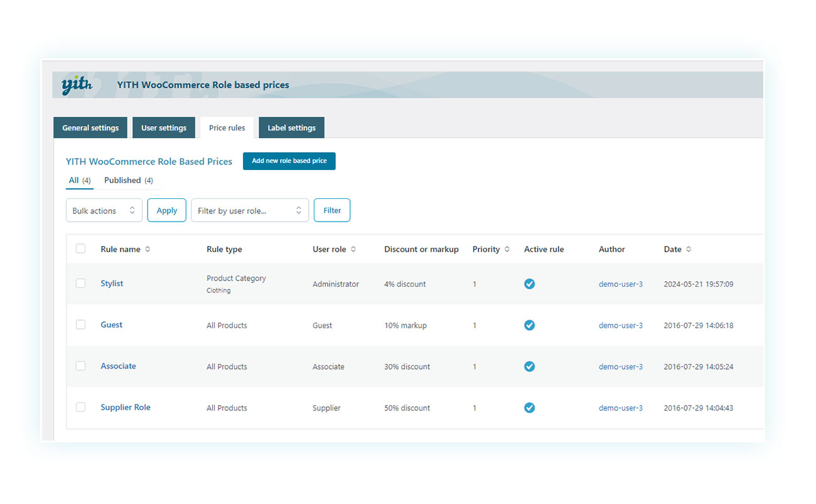816x504 pixels.
Task: Toggle active rule checkmark for Associate
Action: [529, 367]
